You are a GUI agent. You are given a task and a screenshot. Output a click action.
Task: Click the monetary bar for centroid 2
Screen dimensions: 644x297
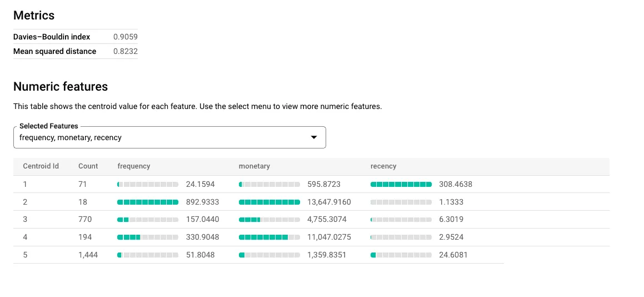coord(269,202)
